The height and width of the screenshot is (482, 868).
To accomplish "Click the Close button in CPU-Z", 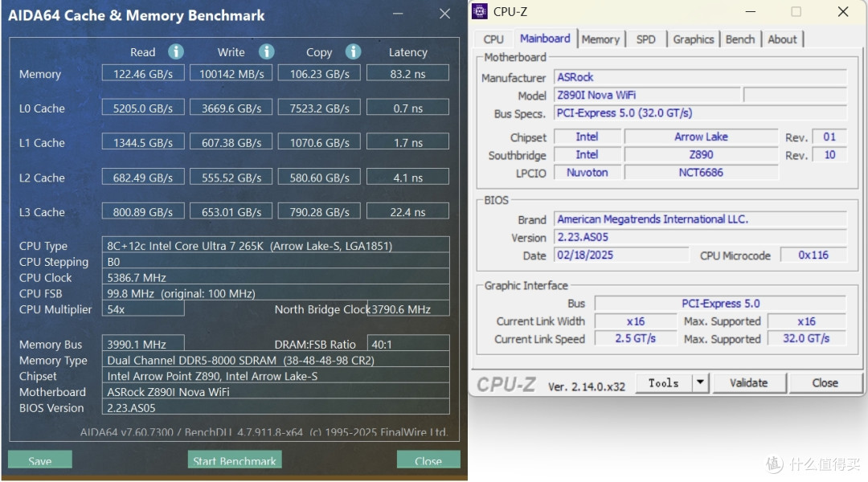I will [825, 382].
